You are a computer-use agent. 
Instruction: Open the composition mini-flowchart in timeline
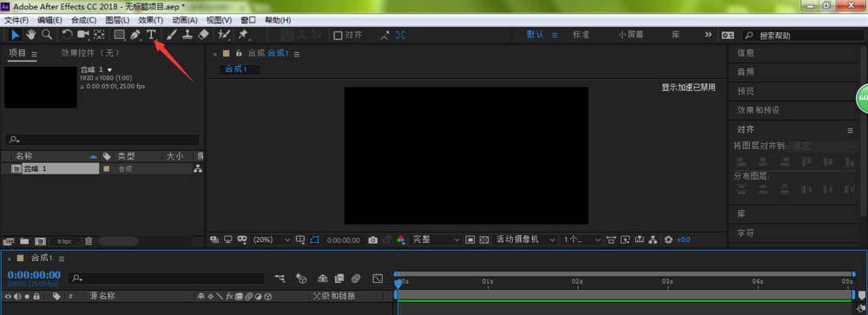click(280, 278)
